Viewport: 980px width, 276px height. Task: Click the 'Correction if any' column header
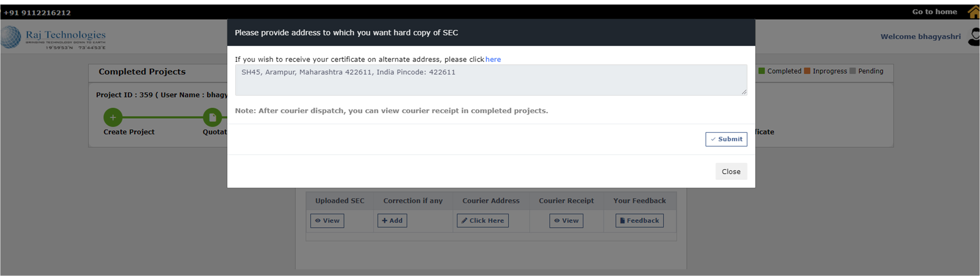[x=413, y=201]
